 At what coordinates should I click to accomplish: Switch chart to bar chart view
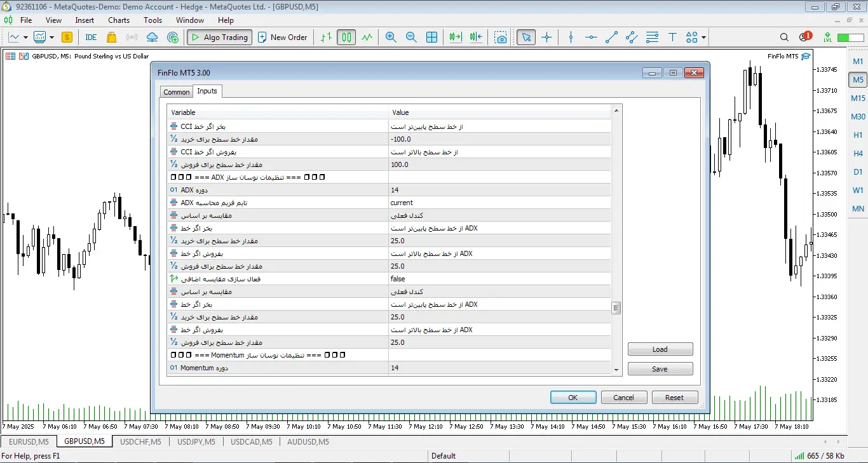tap(326, 37)
